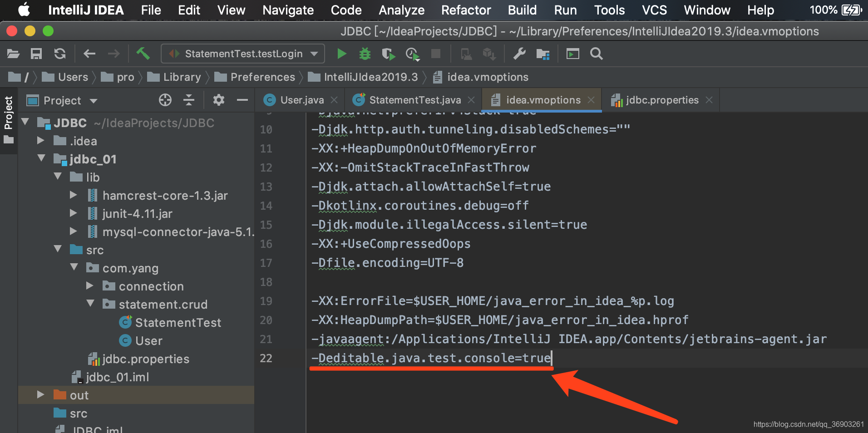Click the -XX:+UseCompressedOops line
The height and width of the screenshot is (433, 868).
[x=391, y=244]
